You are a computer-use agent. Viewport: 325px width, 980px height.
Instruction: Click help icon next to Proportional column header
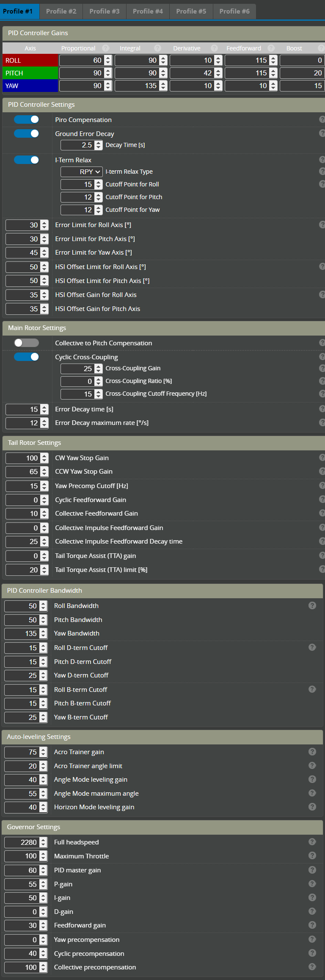tap(106, 48)
